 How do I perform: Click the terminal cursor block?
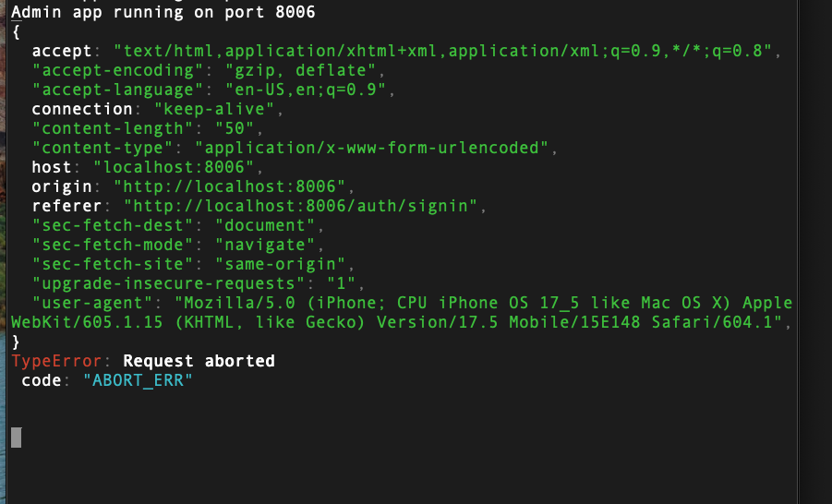click(17, 438)
